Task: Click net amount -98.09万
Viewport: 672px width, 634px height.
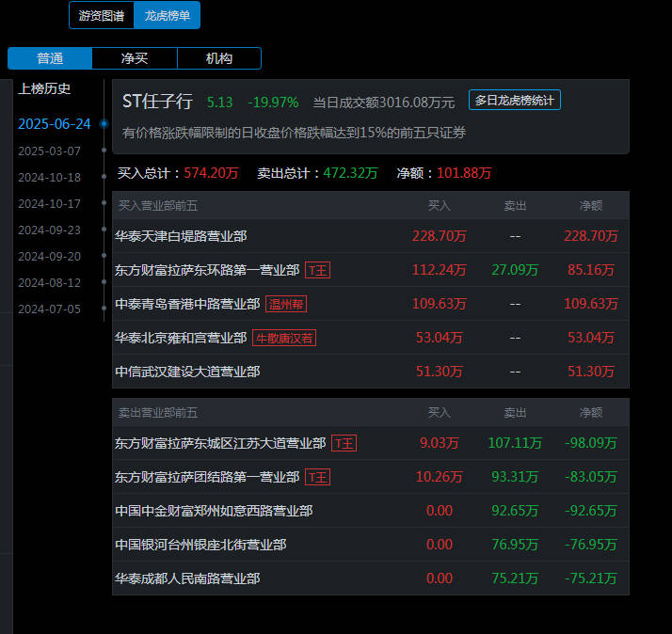Action: (590, 443)
